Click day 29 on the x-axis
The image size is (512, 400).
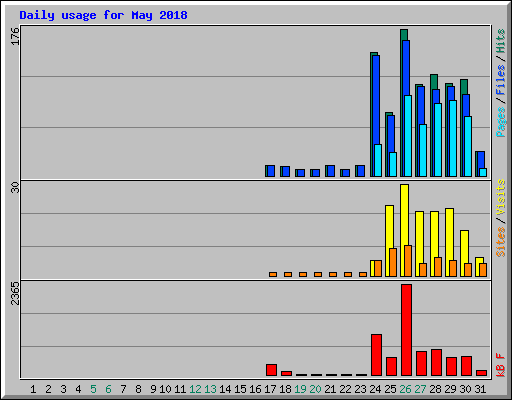[x=450, y=389]
